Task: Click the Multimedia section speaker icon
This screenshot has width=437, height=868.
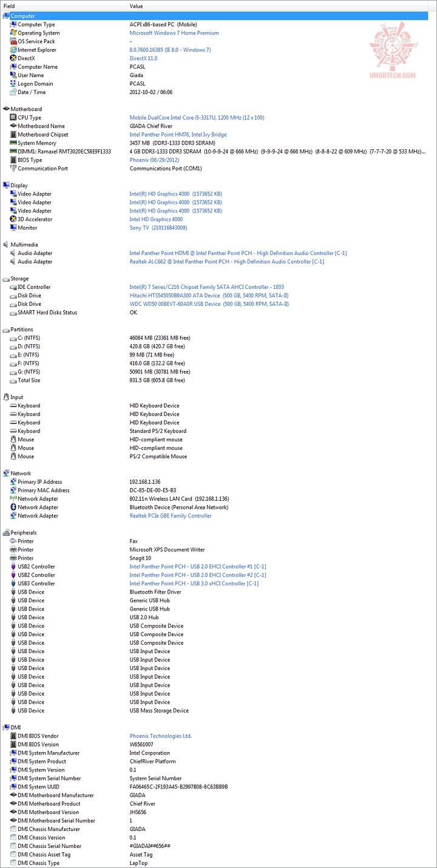Action: tap(6, 245)
